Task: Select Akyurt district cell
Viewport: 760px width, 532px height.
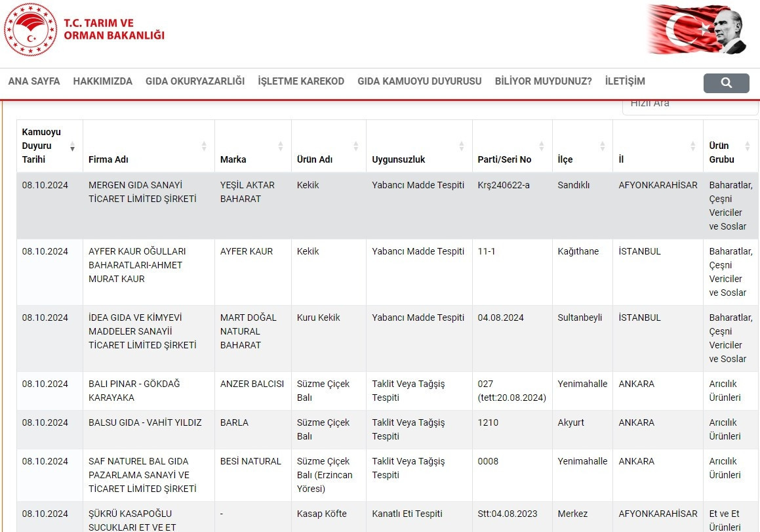Action: (582, 430)
